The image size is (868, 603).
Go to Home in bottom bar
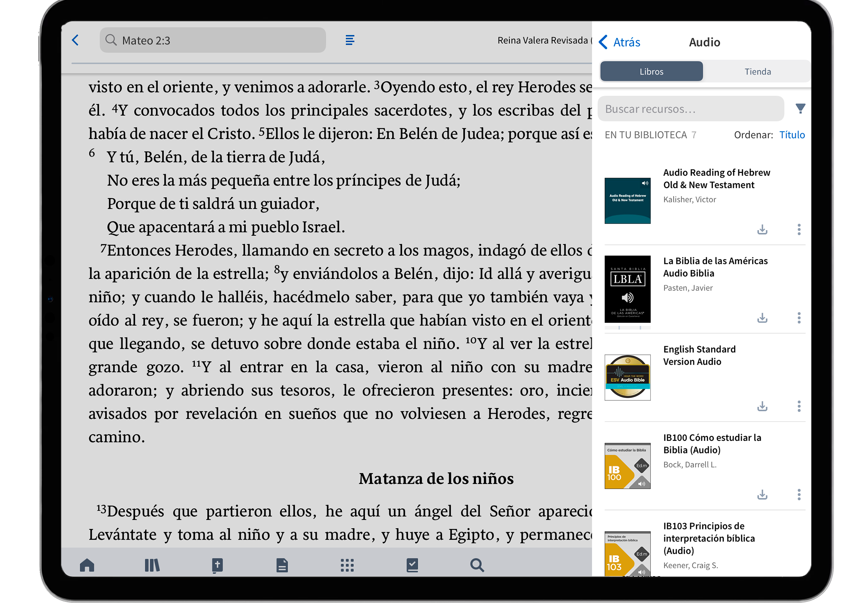click(87, 565)
